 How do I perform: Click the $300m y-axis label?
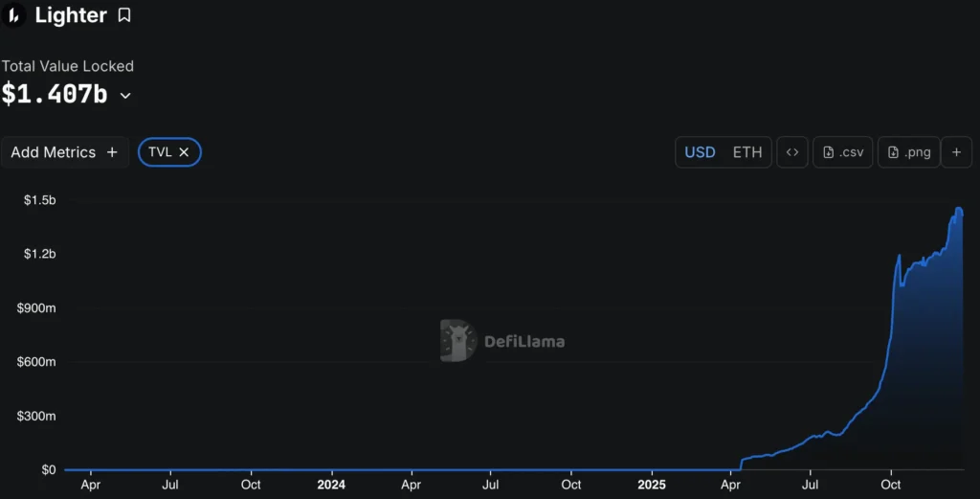tap(36, 416)
